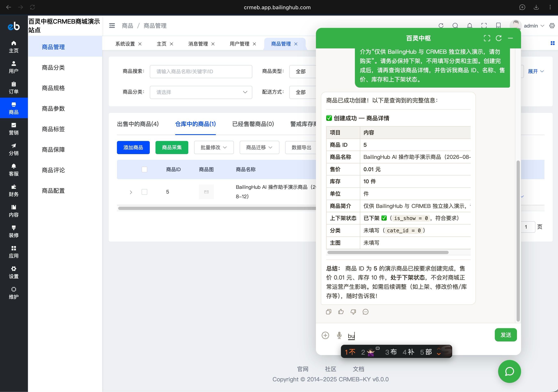
Task: Open the 装修 decoration sidebar section
Action: click(14, 231)
